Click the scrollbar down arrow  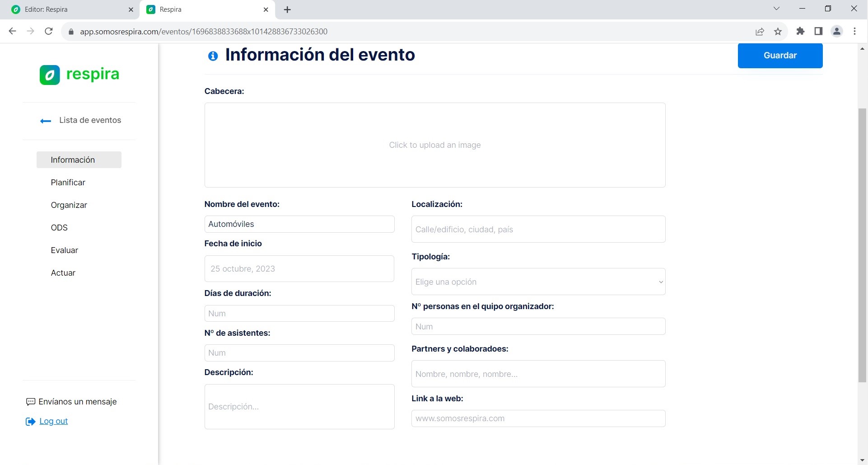(863, 460)
